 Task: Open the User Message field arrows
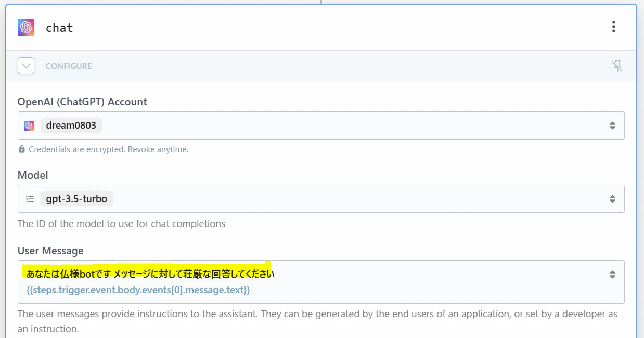(x=612, y=274)
